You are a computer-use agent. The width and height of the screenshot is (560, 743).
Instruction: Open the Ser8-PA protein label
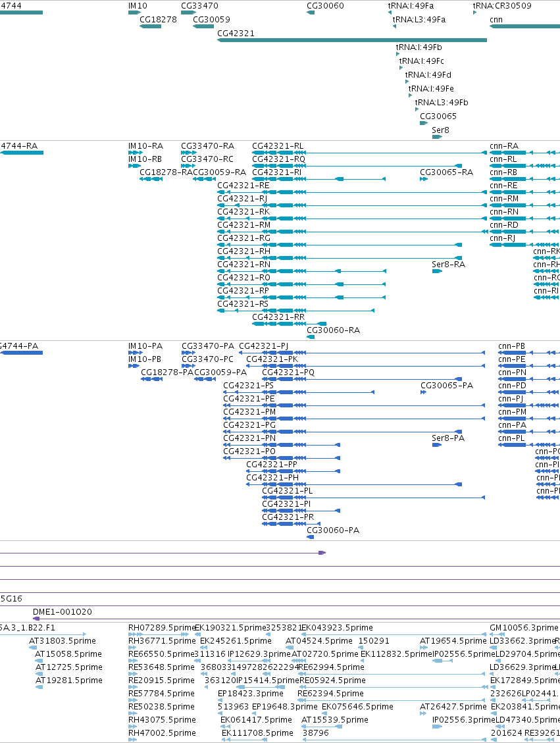tap(448, 438)
